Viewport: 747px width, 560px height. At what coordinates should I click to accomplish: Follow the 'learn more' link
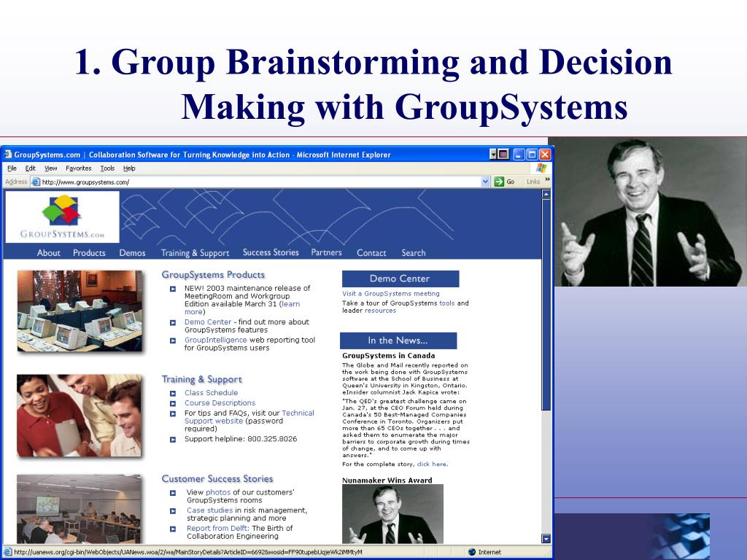tap(290, 304)
